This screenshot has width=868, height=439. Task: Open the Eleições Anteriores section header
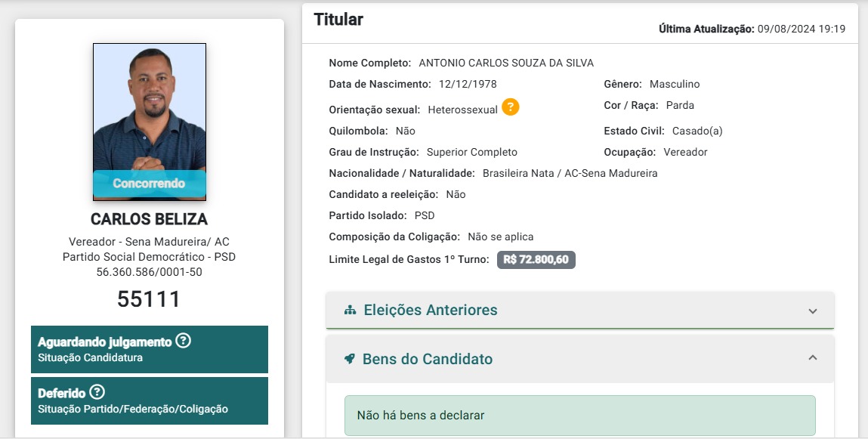579,310
